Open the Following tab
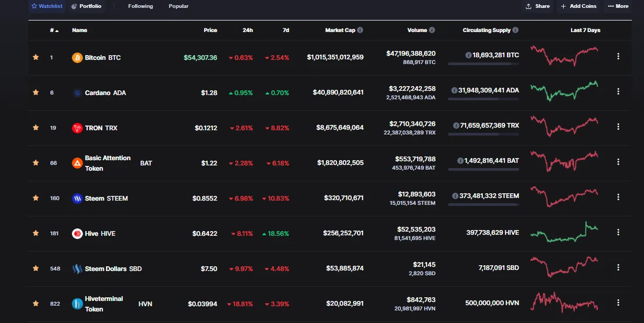 (141, 6)
